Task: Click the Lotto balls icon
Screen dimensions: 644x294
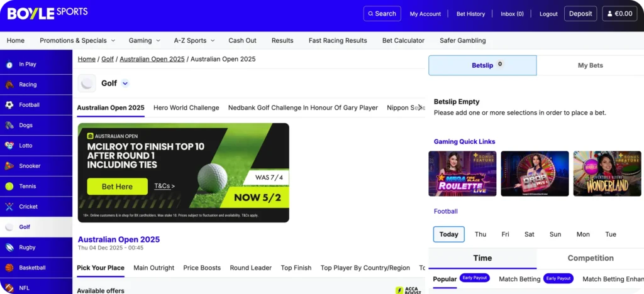Action: tap(9, 146)
